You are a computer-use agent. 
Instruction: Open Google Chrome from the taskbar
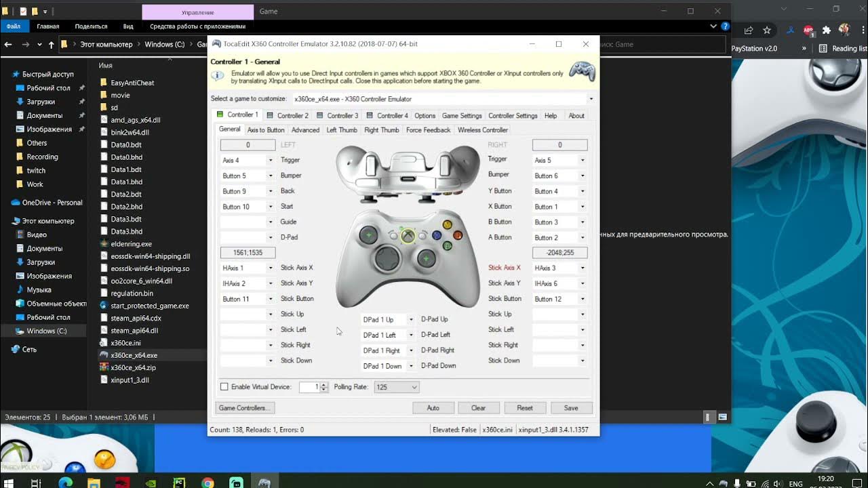pyautogui.click(x=208, y=483)
